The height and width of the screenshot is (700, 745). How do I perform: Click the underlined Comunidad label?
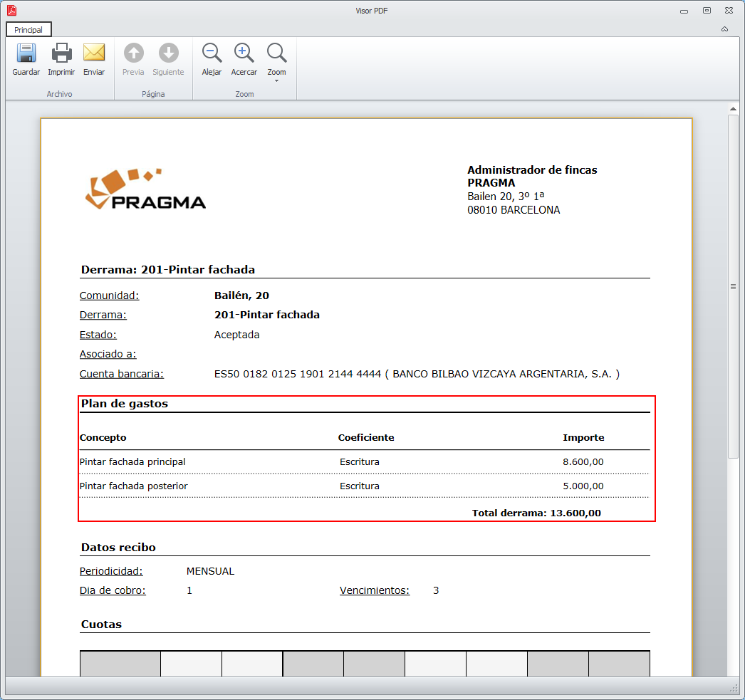[x=109, y=296]
